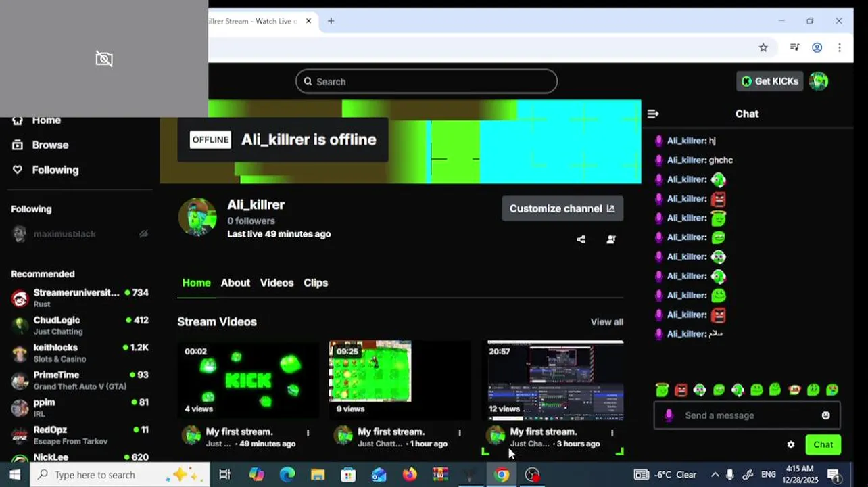The width and height of the screenshot is (868, 487).
Task: Switch to the About tab
Action: 235,283
